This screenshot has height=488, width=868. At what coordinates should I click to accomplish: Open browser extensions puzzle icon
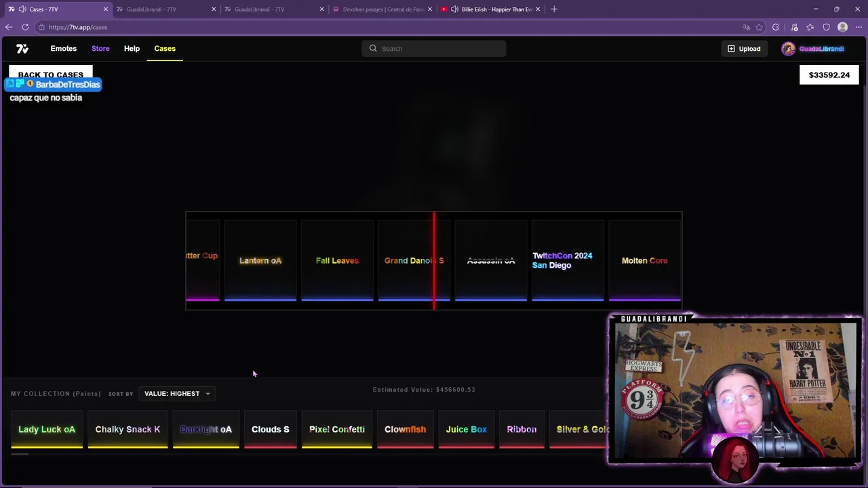776,27
